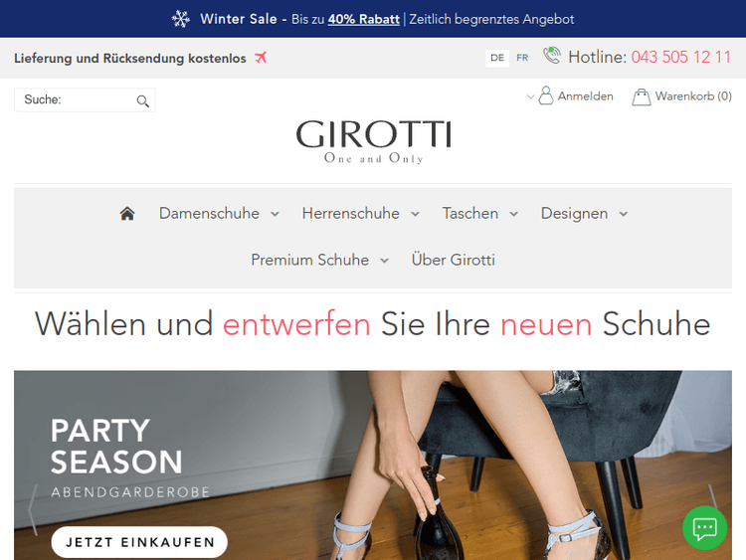746x560 pixels.
Task: Go to previous slide arrow
Action: click(x=33, y=510)
